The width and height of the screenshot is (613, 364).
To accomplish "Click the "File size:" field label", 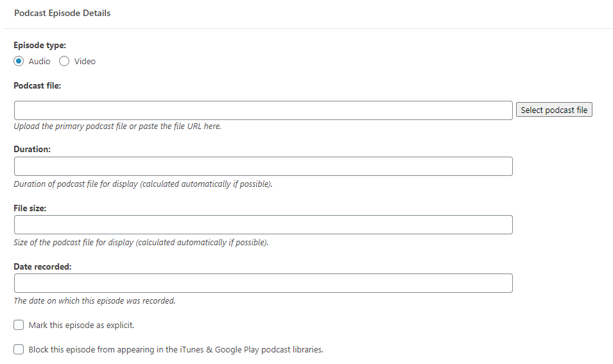I will click(x=30, y=208).
